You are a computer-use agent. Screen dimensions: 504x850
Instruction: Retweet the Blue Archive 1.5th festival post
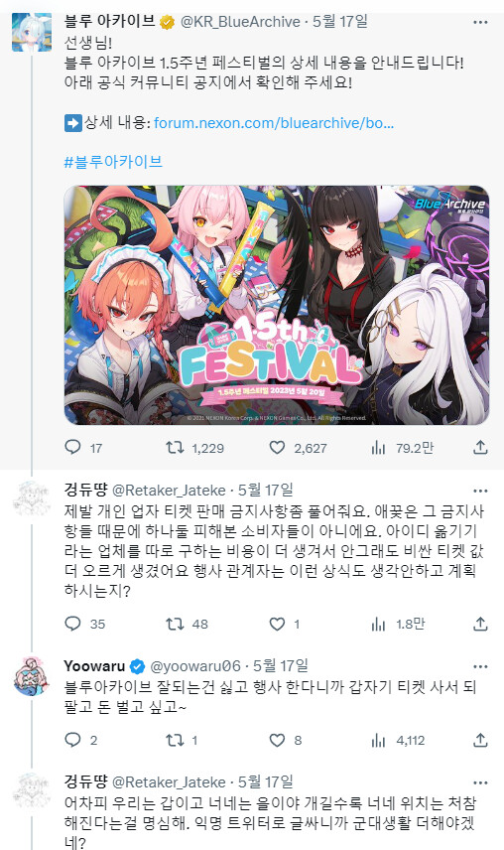click(x=194, y=448)
